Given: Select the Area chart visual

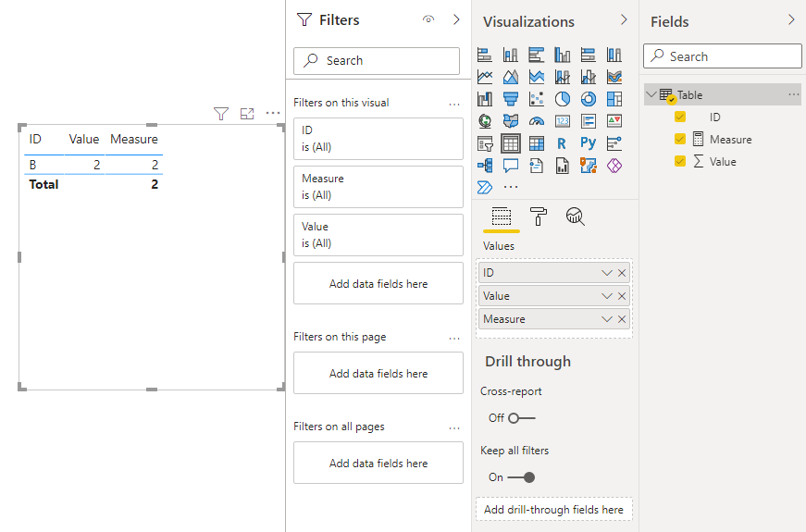Looking at the screenshot, I should tap(511, 77).
